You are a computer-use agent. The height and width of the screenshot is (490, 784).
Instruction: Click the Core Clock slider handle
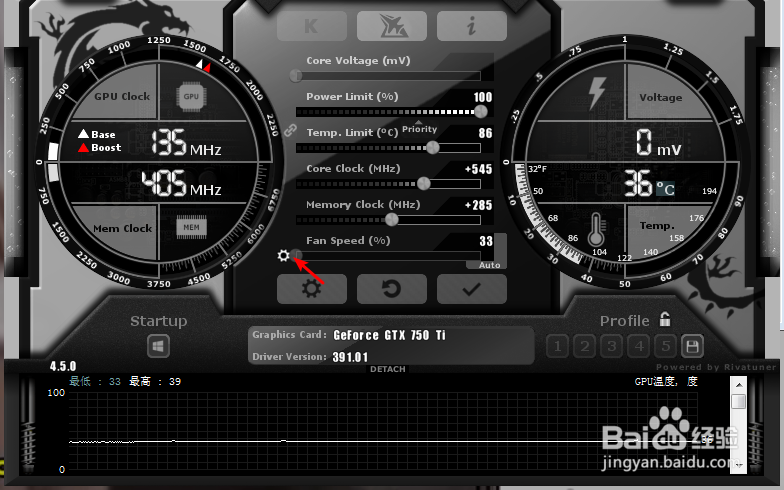(x=424, y=184)
